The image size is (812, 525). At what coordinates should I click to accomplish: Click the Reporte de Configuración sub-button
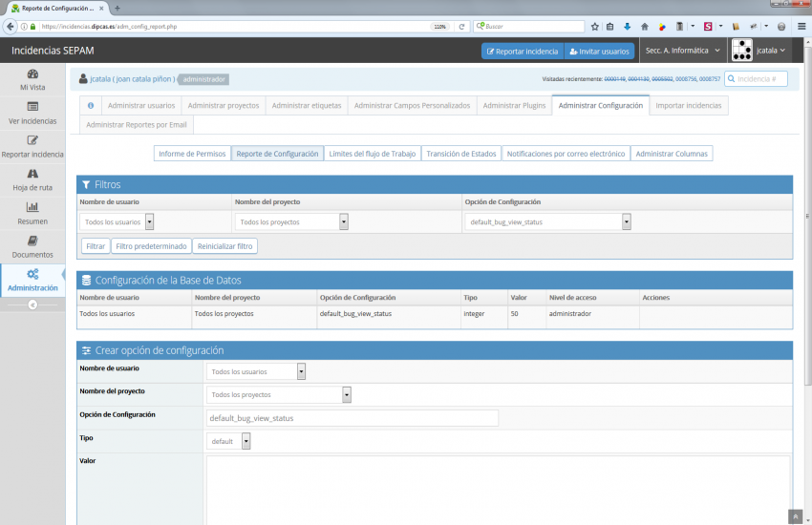(277, 154)
